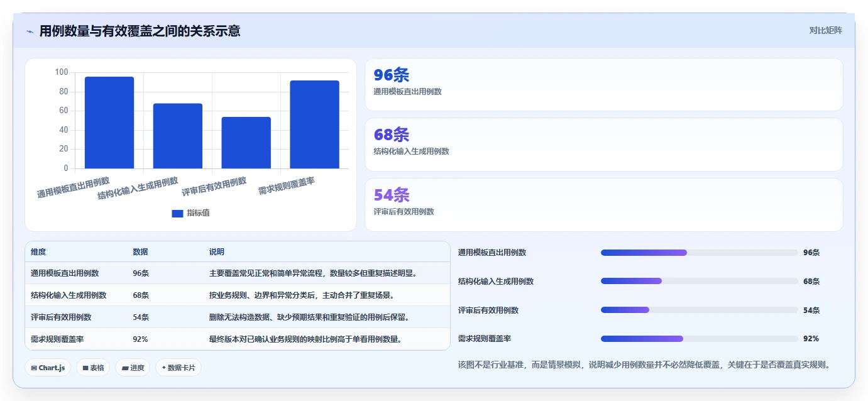Click table cell 评审后有效用例数

[x=61, y=317]
